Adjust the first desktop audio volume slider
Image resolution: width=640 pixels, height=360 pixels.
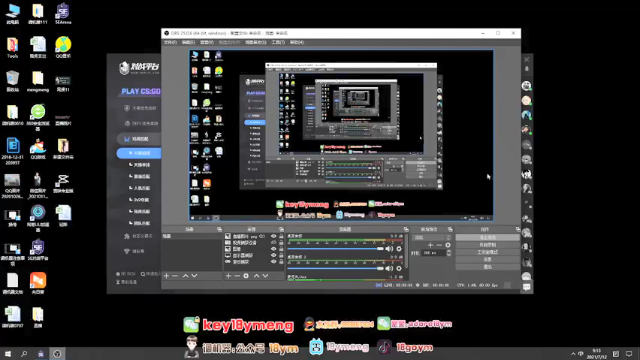(x=336, y=249)
